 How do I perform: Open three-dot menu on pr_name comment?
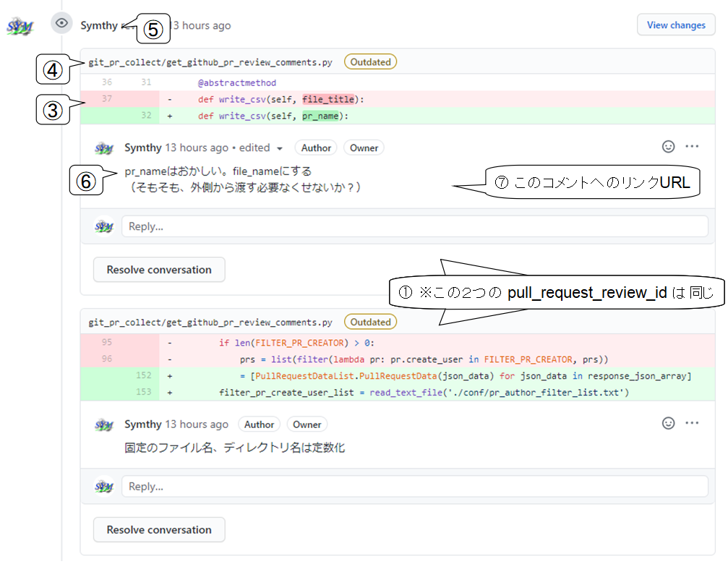pos(692,146)
